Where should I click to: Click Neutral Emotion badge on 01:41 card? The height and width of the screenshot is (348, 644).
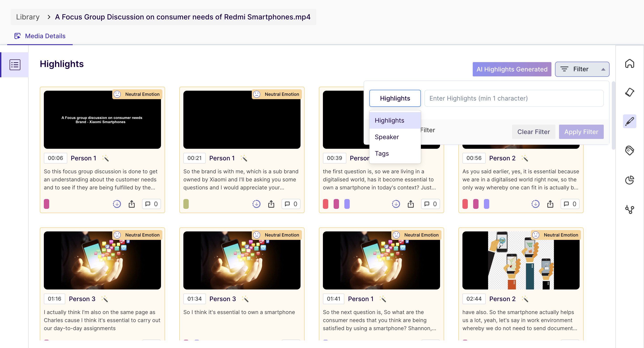pyautogui.click(x=416, y=235)
